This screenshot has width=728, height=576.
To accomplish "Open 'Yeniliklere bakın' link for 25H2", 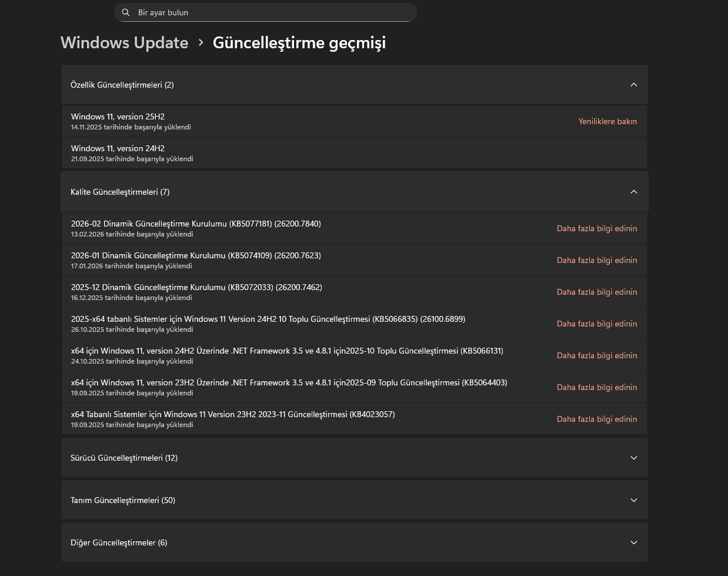I will pos(607,121).
